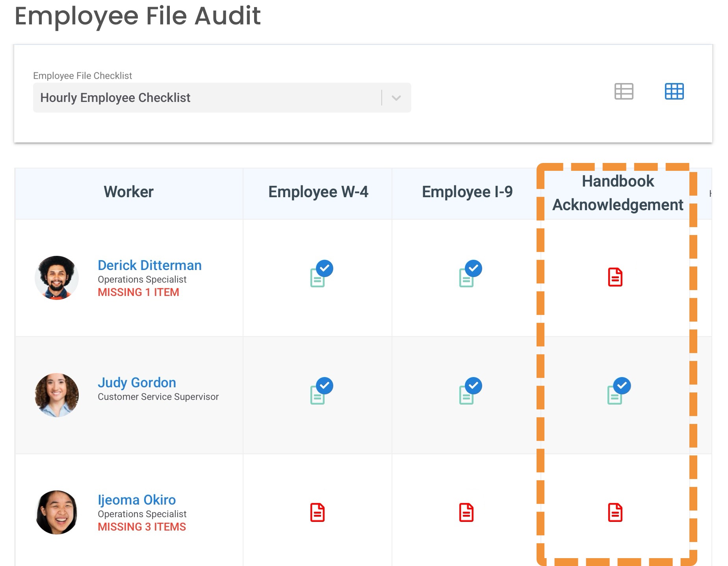
Task: View Judy Gordon's completed Handbook Acknowledgement
Action: pos(617,392)
